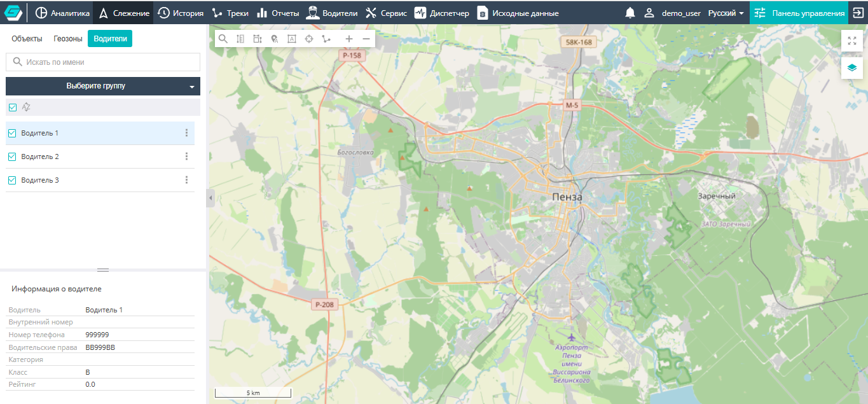Screen dimensions: 868x404
Task: Zoom out the map with minus
Action: pyautogui.click(x=366, y=39)
